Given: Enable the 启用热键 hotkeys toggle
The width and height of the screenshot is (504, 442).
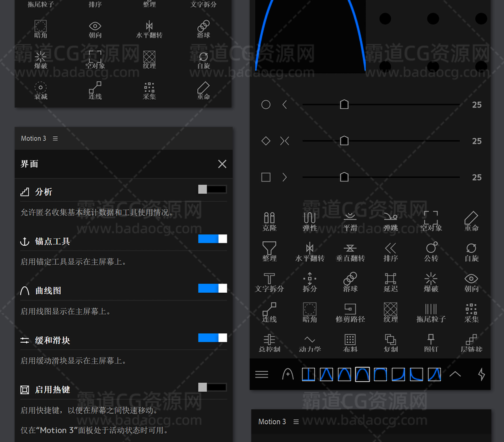Looking at the screenshot, I should (x=212, y=387).
